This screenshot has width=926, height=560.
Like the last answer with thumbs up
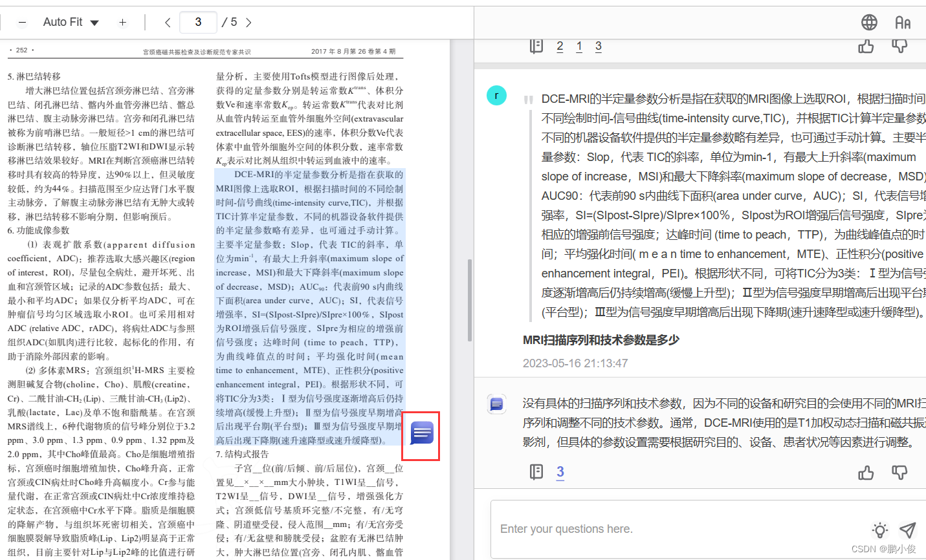pyautogui.click(x=866, y=473)
